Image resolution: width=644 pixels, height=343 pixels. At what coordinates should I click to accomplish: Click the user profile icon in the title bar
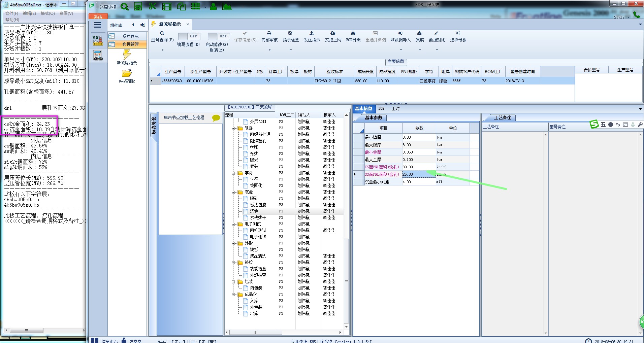213,6
